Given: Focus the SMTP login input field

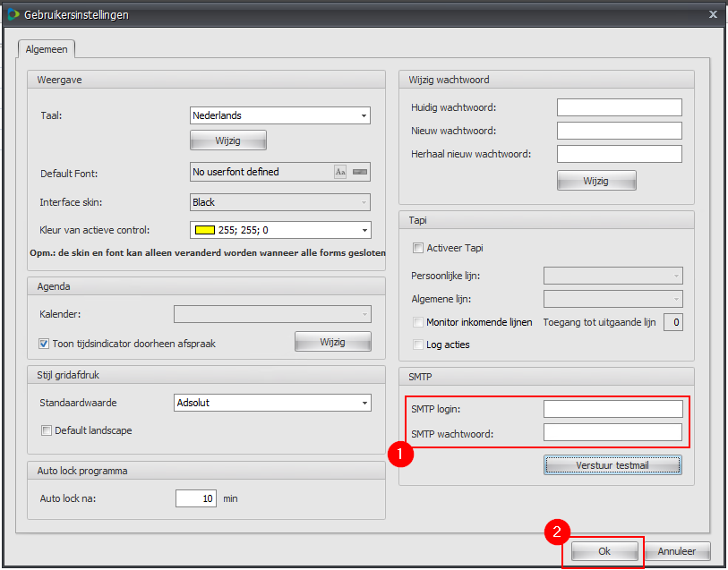Looking at the screenshot, I should coord(612,409).
